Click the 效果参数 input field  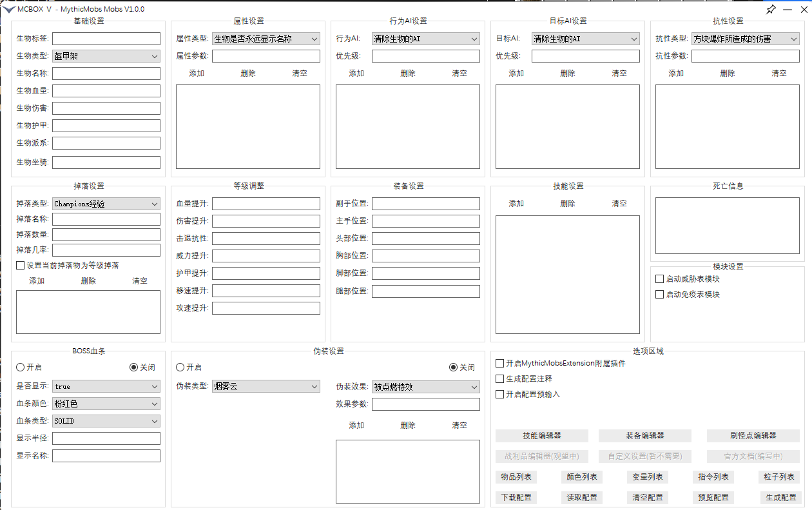[x=426, y=404]
